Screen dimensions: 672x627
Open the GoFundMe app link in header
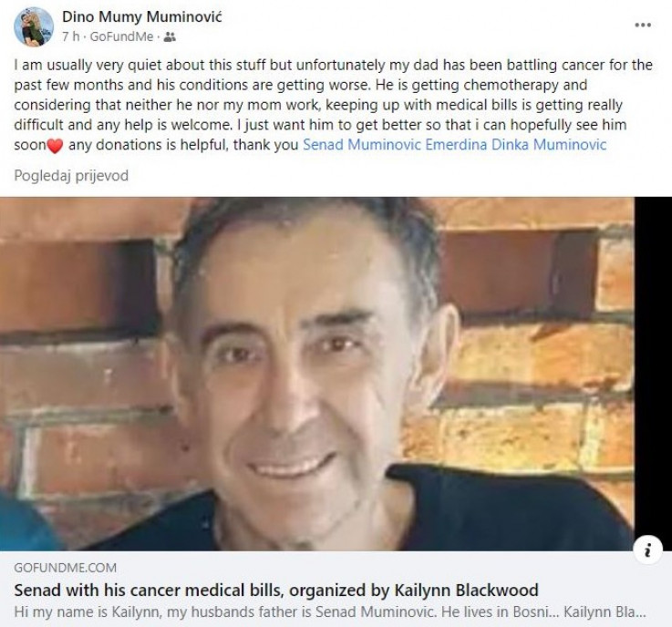(x=121, y=36)
